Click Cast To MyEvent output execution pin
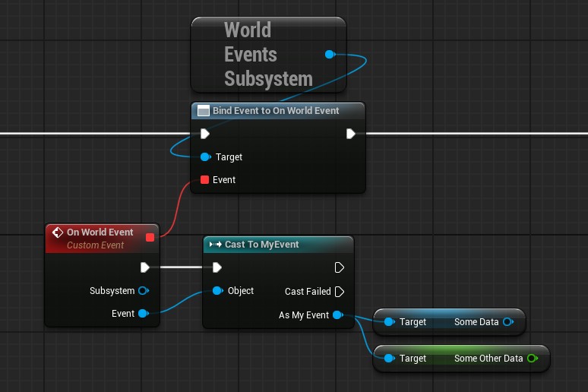 tap(340, 267)
